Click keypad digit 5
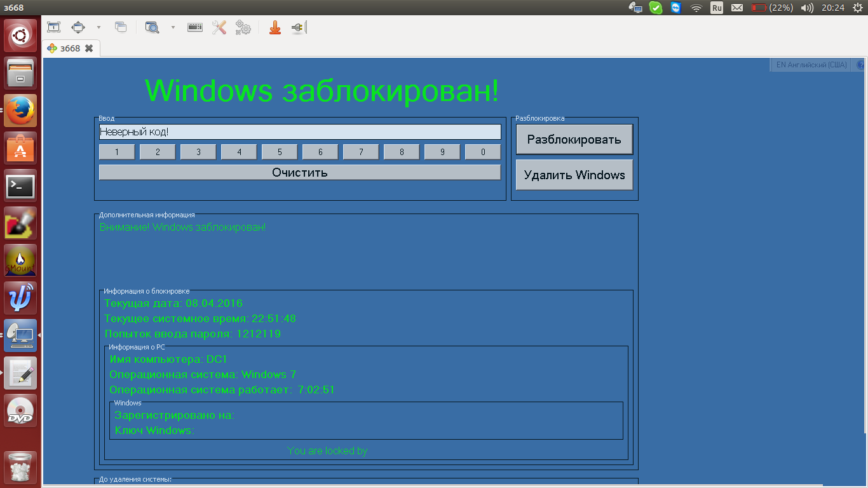The image size is (868, 488). click(x=280, y=152)
